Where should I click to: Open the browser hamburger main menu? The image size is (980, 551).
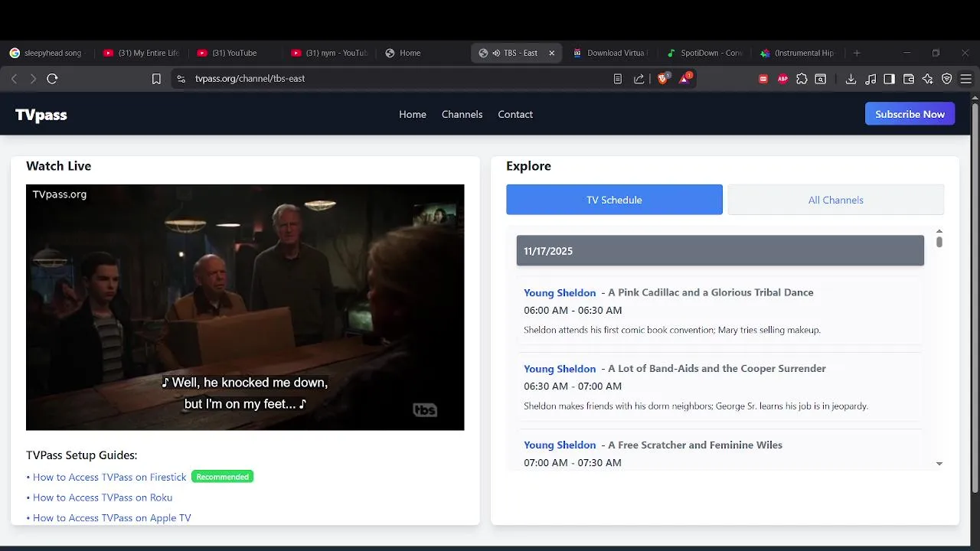(966, 79)
